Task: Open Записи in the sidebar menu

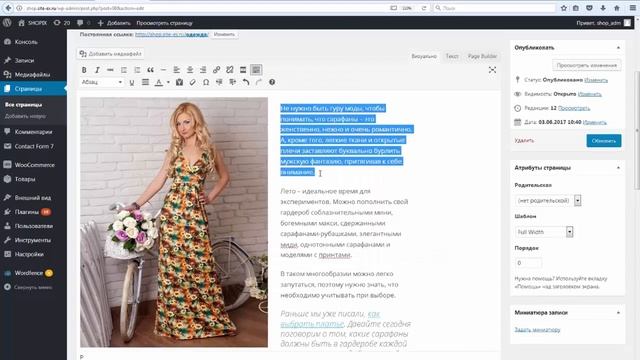Action: [x=33, y=60]
